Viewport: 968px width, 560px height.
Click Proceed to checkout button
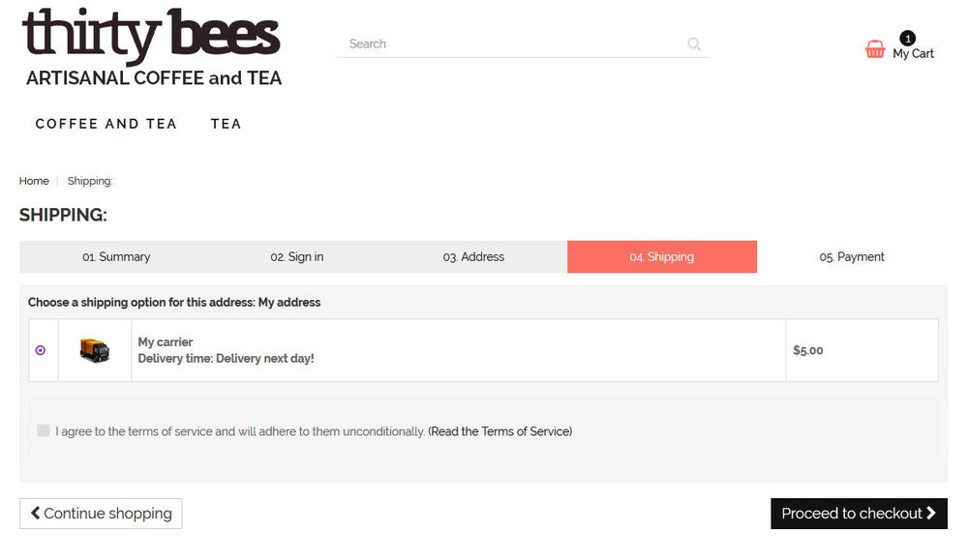click(x=859, y=514)
